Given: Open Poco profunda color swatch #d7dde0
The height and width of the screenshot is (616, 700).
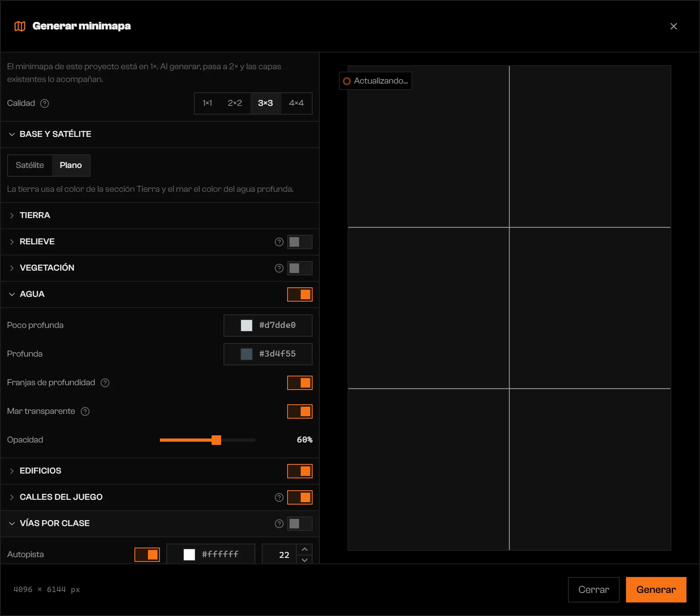Looking at the screenshot, I should tap(247, 326).
